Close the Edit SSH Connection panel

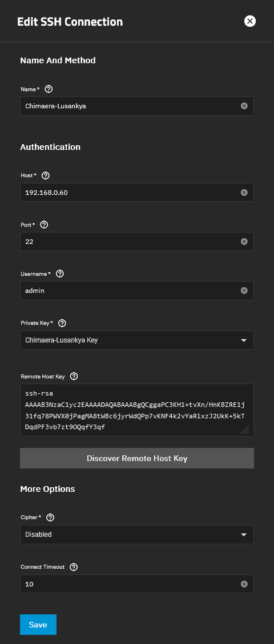[x=249, y=21]
